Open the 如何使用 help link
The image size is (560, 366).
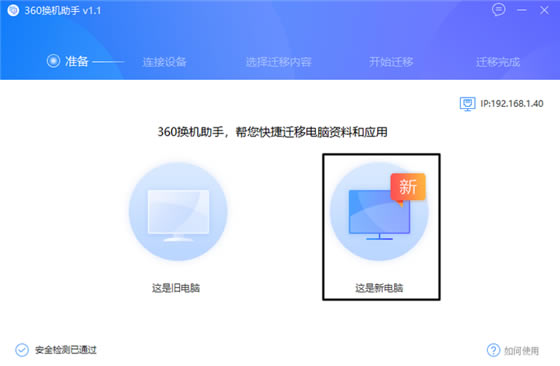pyautogui.click(x=521, y=351)
